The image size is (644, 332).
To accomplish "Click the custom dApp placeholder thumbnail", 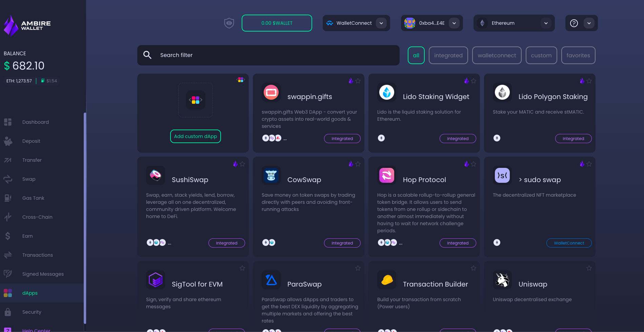I will [196, 100].
